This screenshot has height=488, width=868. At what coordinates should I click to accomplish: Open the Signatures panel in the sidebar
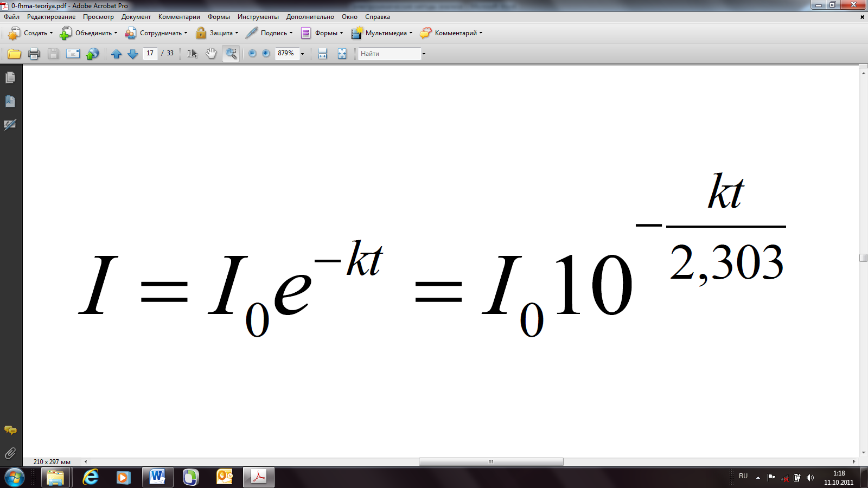10,125
